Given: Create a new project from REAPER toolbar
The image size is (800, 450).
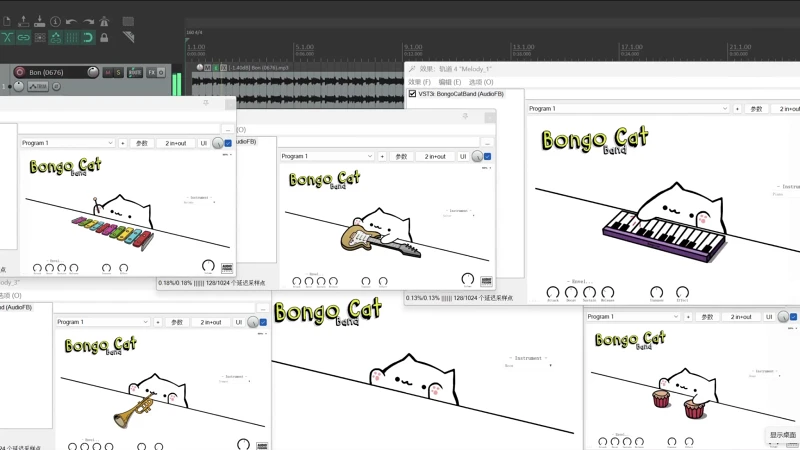Looking at the screenshot, I should pyautogui.click(x=7, y=21).
